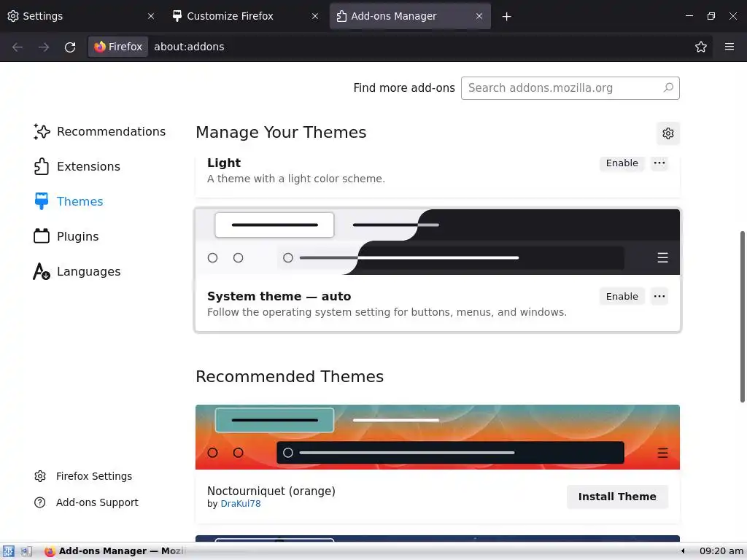Open a new tab

pos(506,17)
